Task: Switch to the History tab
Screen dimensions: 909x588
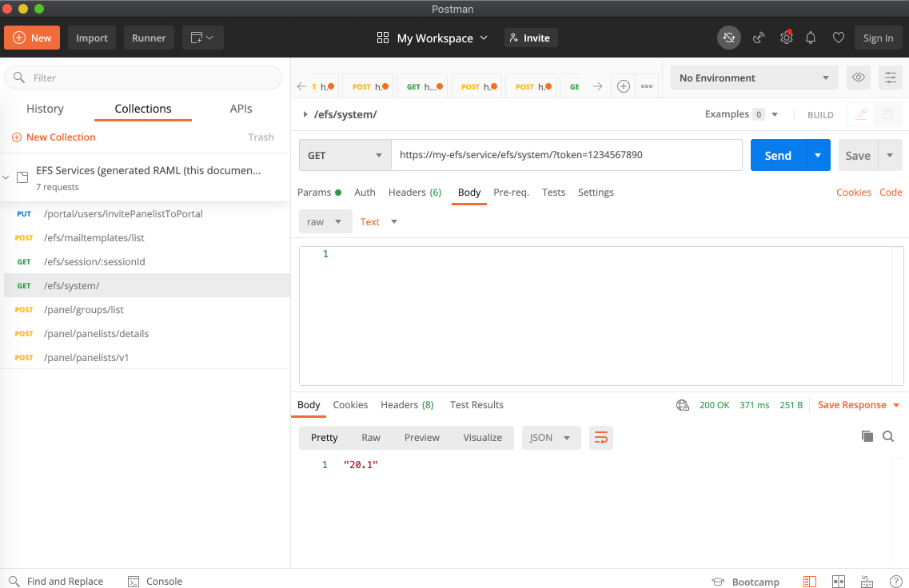Action: pyautogui.click(x=46, y=109)
